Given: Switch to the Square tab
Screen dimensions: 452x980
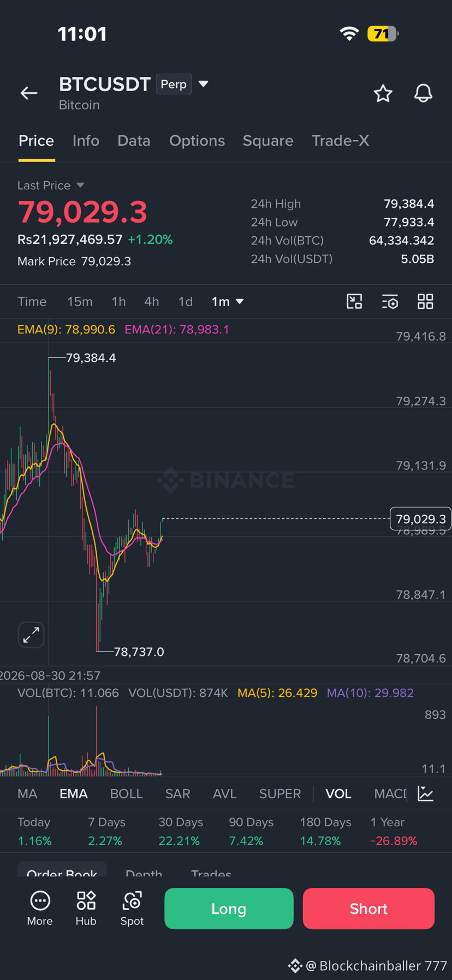Looking at the screenshot, I should [268, 141].
